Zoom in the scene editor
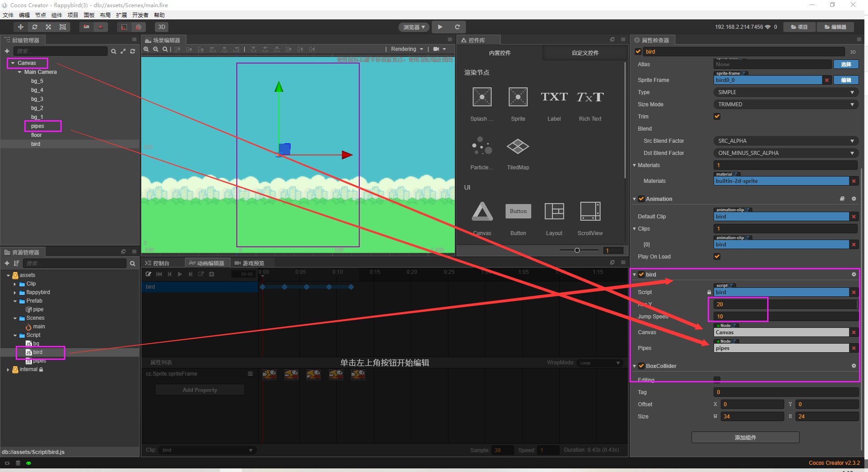Image resolution: width=868 pixels, height=472 pixels. [146, 49]
